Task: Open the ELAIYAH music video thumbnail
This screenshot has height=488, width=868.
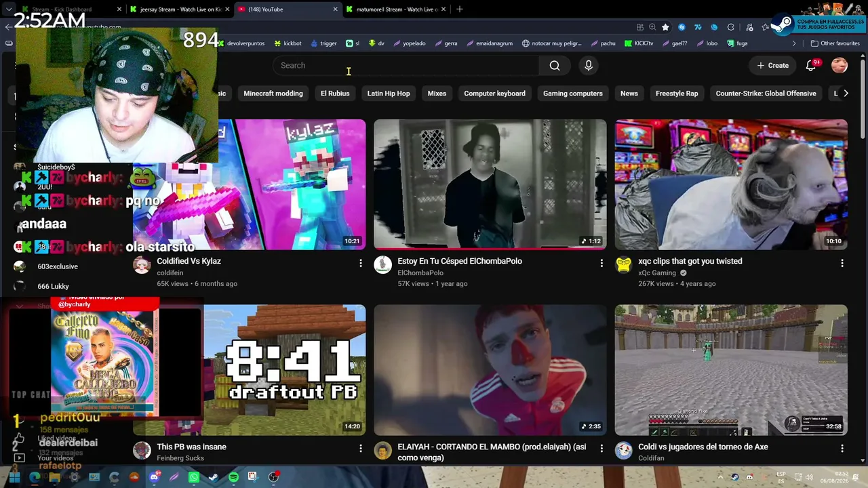Action: 490,370
